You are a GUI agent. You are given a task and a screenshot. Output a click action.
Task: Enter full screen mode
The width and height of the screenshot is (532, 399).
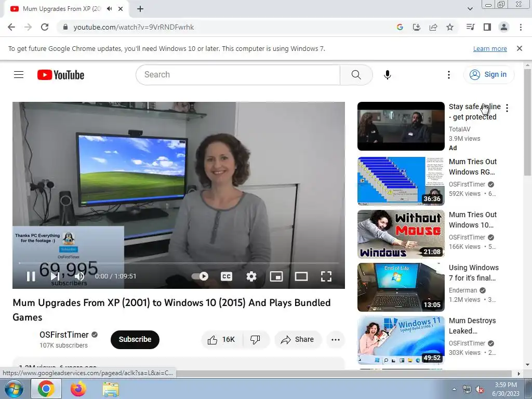tap(326, 276)
